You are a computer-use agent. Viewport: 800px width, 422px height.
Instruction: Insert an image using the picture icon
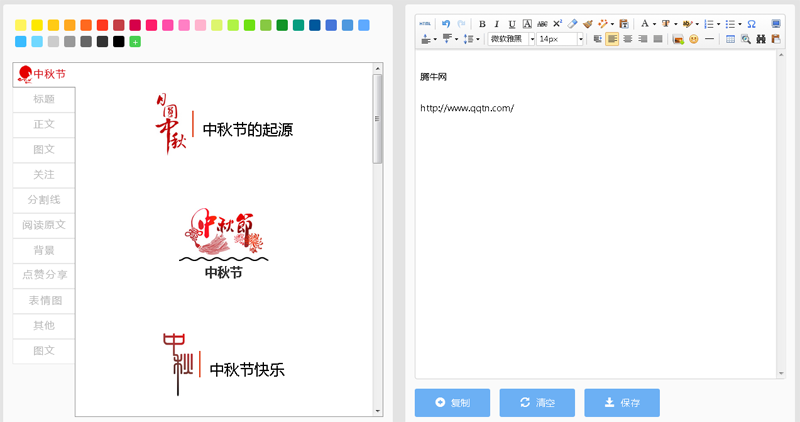[x=678, y=39]
